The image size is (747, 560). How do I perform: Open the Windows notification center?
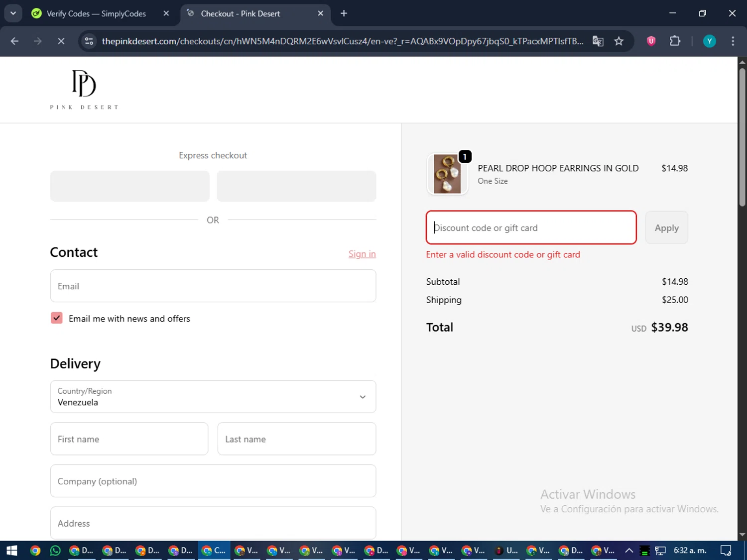pyautogui.click(x=726, y=551)
